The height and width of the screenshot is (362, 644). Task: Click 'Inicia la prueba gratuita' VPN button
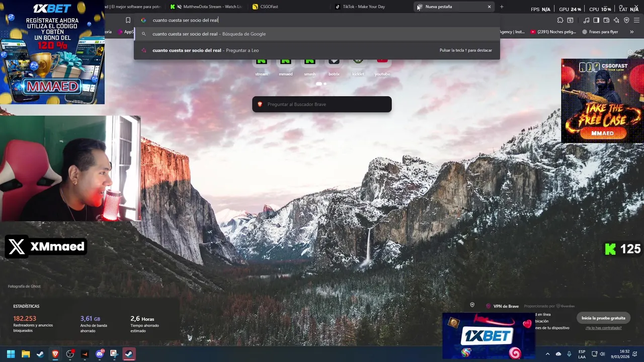tap(603, 318)
